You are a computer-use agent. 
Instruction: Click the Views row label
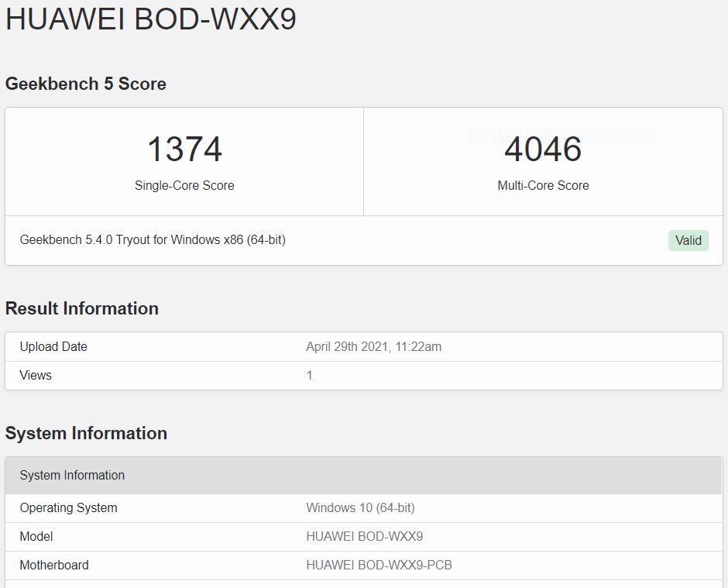36,375
